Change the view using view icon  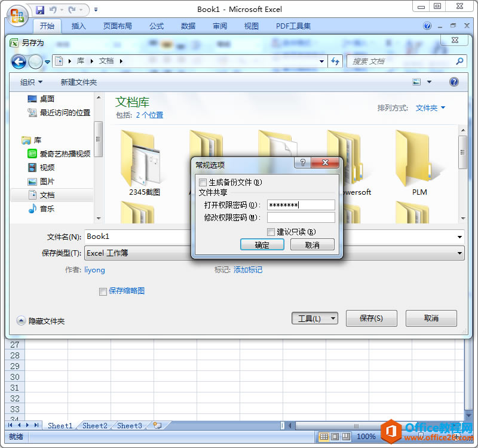tap(416, 82)
